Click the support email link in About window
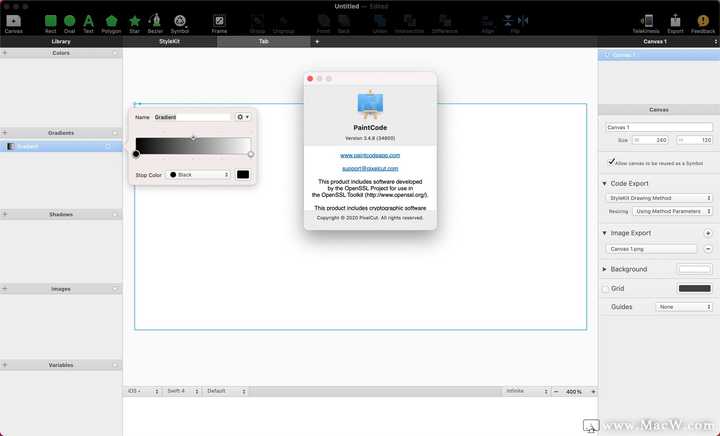The image size is (720, 436). 370,168
